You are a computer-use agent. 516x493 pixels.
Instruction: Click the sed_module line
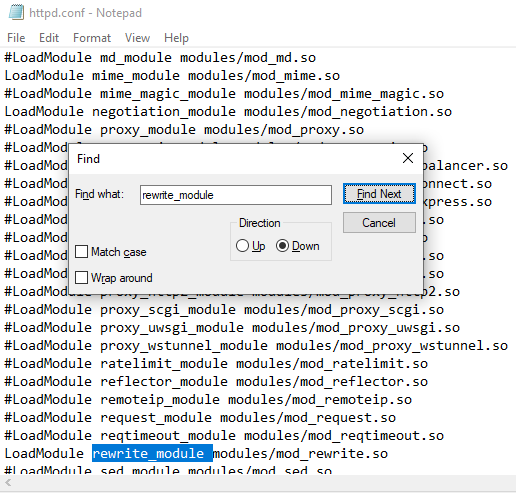168,470
